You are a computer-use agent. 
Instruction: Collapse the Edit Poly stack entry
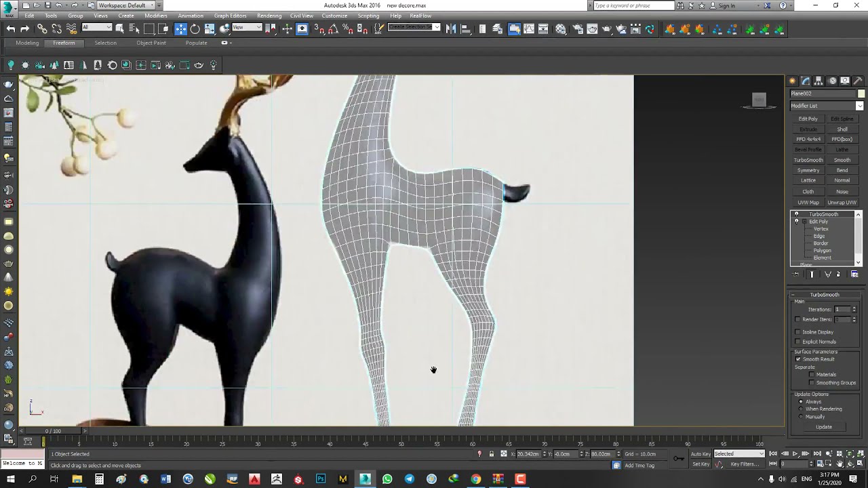pyautogui.click(x=804, y=222)
